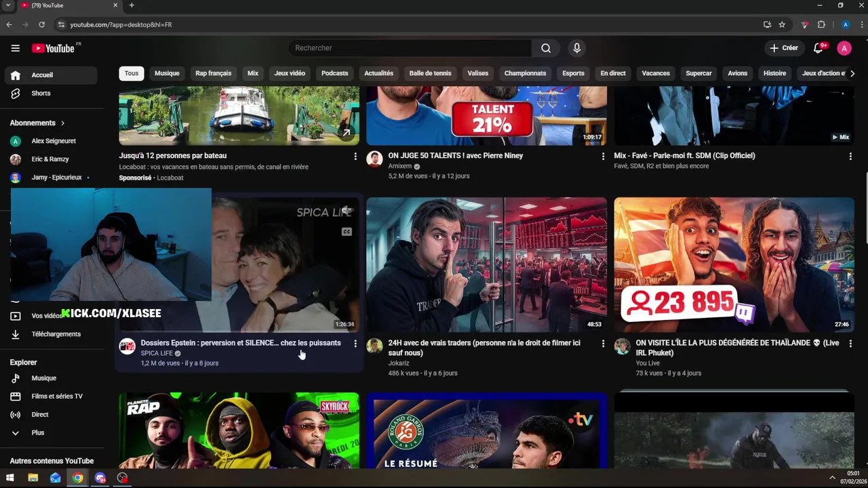Open the Dossiers Epstein video title
Image resolution: width=868 pixels, height=488 pixels.
click(241, 343)
